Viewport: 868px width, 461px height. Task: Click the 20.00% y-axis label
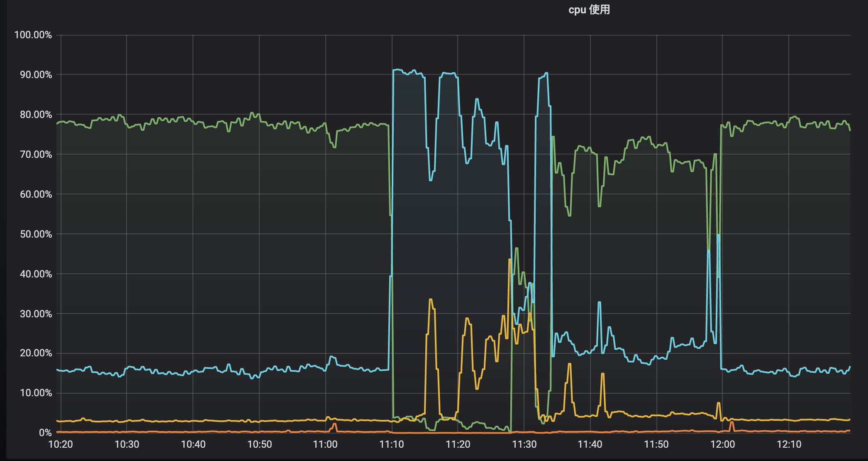pyautogui.click(x=36, y=353)
